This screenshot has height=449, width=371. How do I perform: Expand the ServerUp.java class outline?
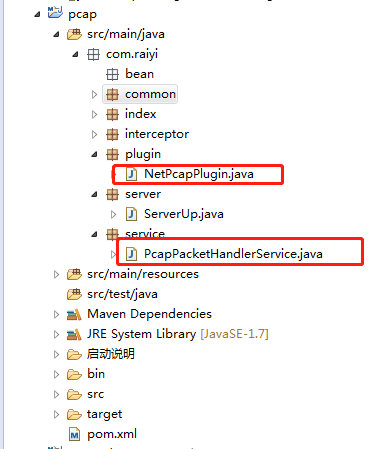(x=113, y=214)
